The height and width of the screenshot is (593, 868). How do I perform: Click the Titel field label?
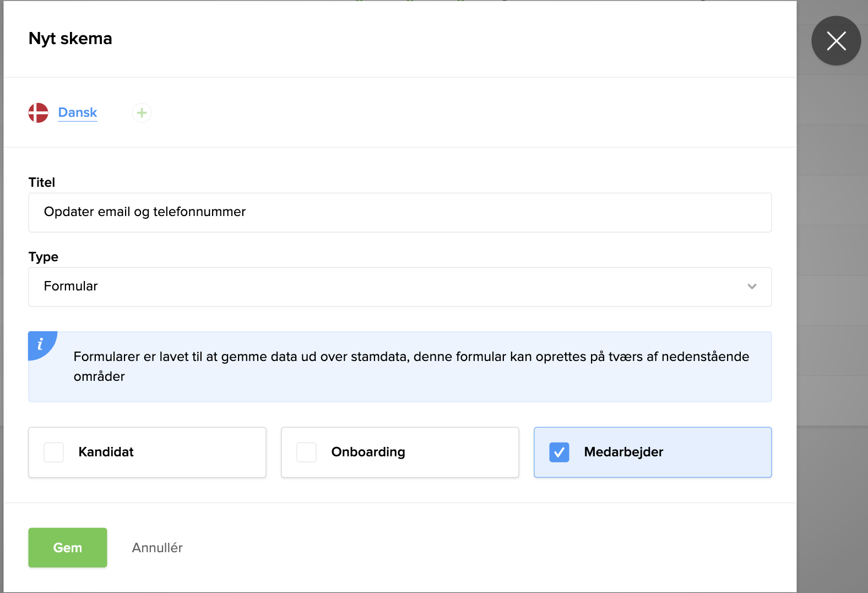(x=42, y=182)
